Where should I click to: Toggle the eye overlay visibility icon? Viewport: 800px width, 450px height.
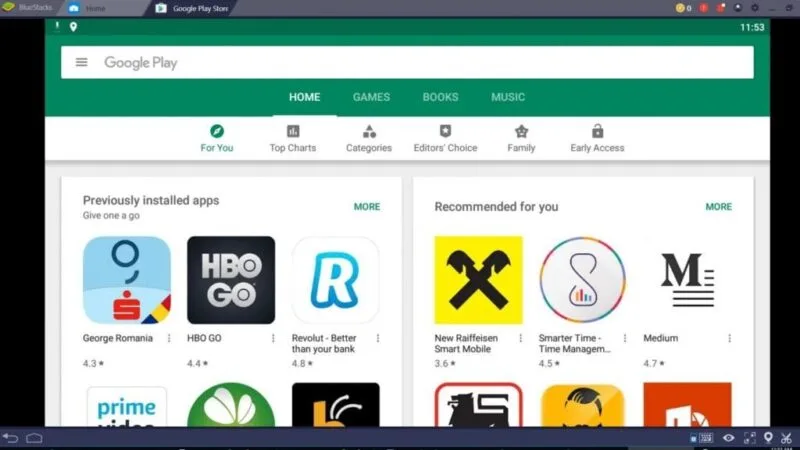coord(729,438)
